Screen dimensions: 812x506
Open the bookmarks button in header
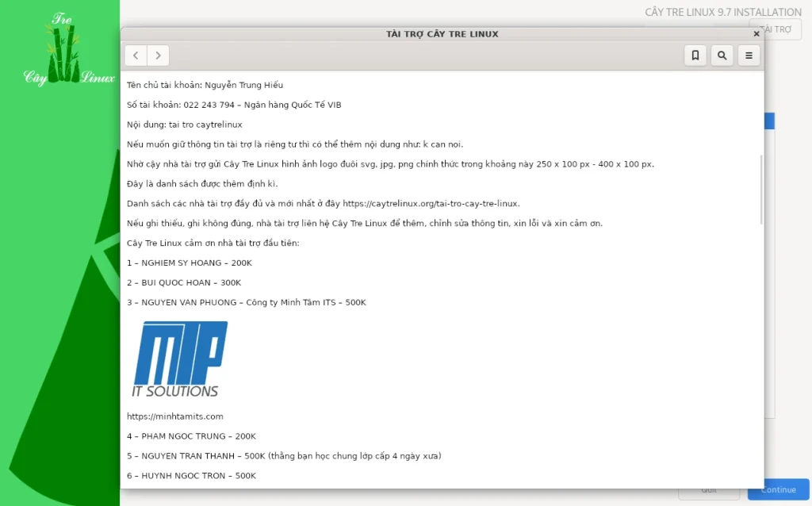click(695, 56)
